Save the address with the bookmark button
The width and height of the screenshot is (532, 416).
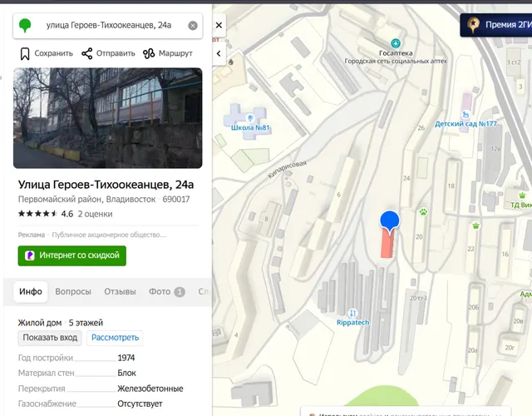(x=47, y=53)
